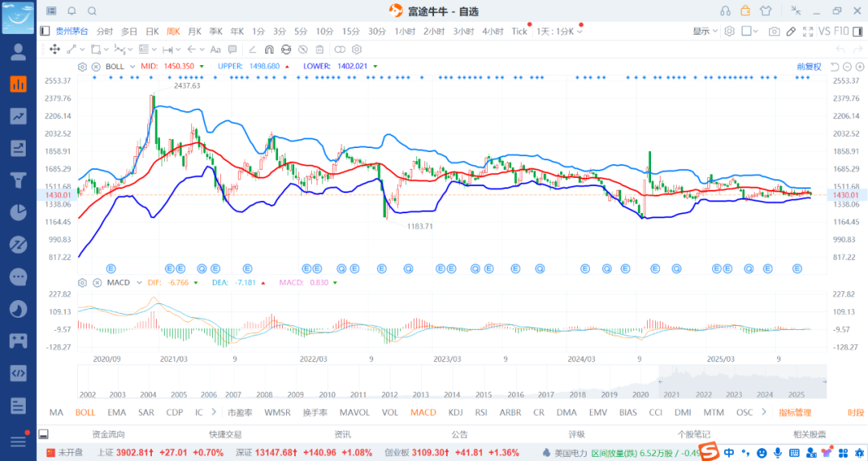
Task: Enter fullscreen chart mode
Action: [x=807, y=31]
